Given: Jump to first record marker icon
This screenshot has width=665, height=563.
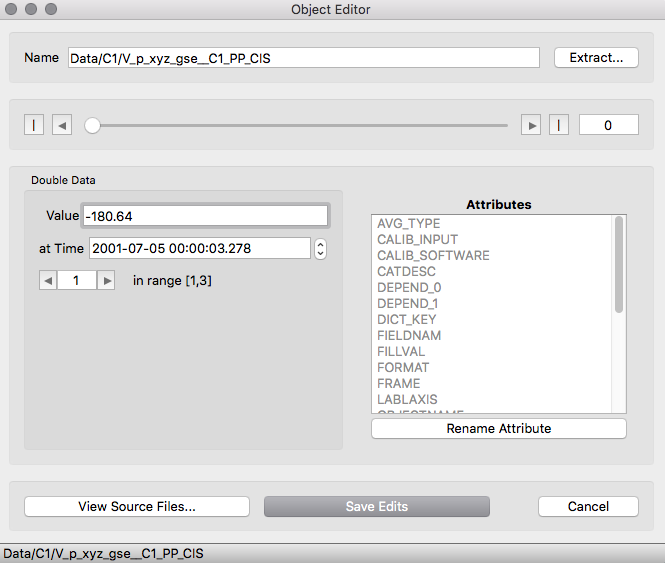Looking at the screenshot, I should 36,125.
